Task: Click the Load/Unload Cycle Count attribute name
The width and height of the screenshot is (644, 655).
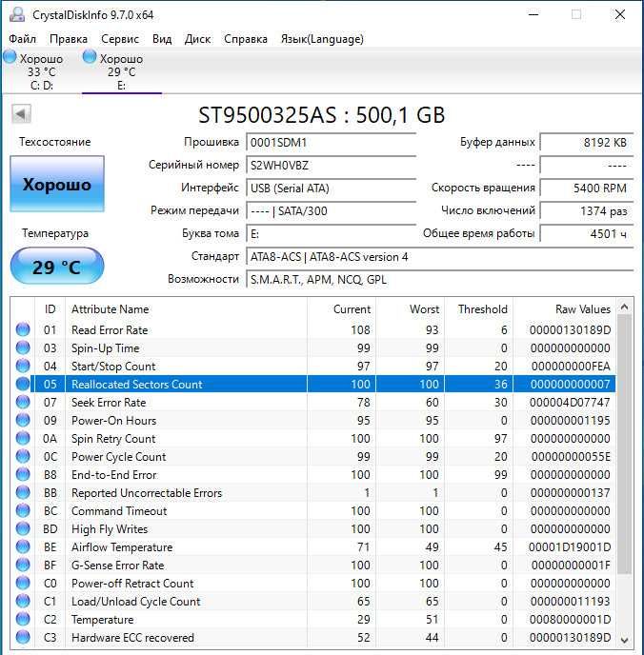Action: pyautogui.click(x=136, y=602)
